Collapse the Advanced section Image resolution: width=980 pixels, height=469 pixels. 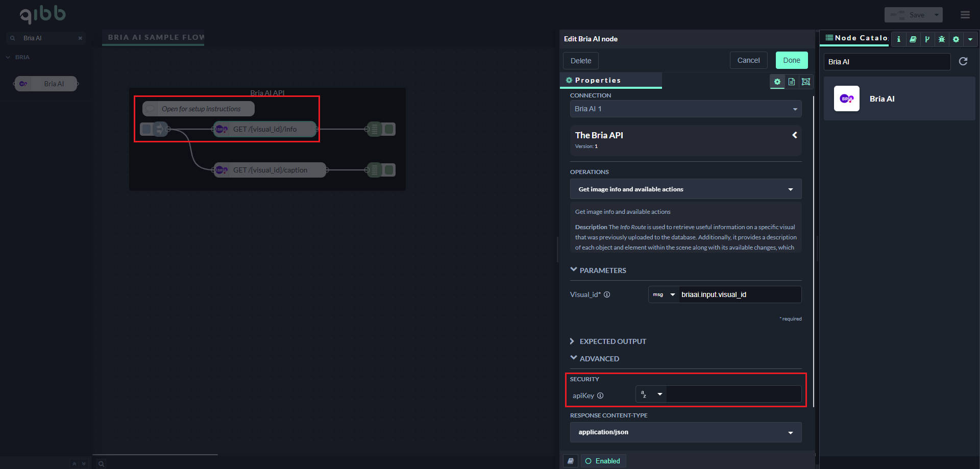click(599, 359)
